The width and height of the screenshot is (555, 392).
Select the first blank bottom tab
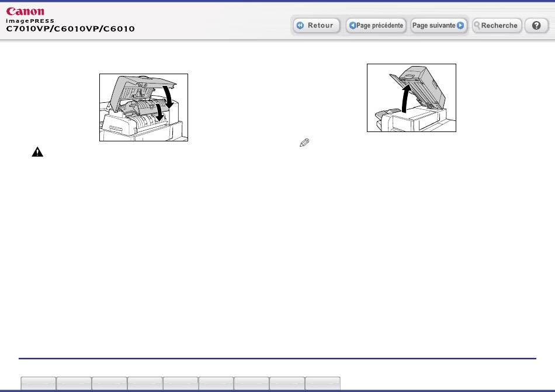pos(39,383)
